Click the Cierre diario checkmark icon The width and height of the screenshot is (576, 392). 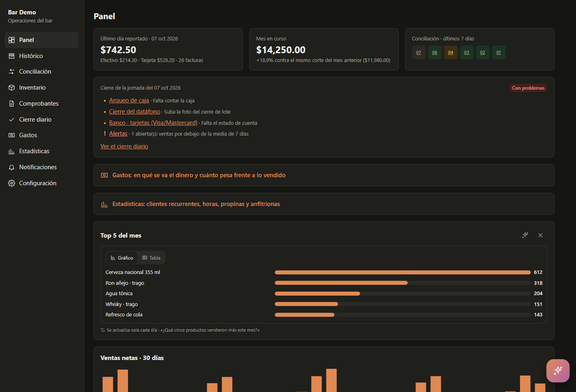[x=12, y=120]
